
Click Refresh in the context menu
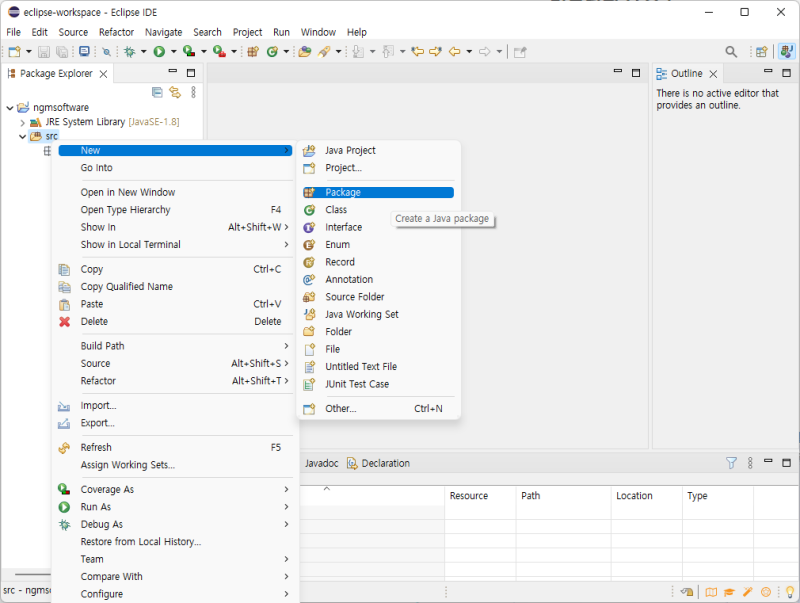coord(175,447)
